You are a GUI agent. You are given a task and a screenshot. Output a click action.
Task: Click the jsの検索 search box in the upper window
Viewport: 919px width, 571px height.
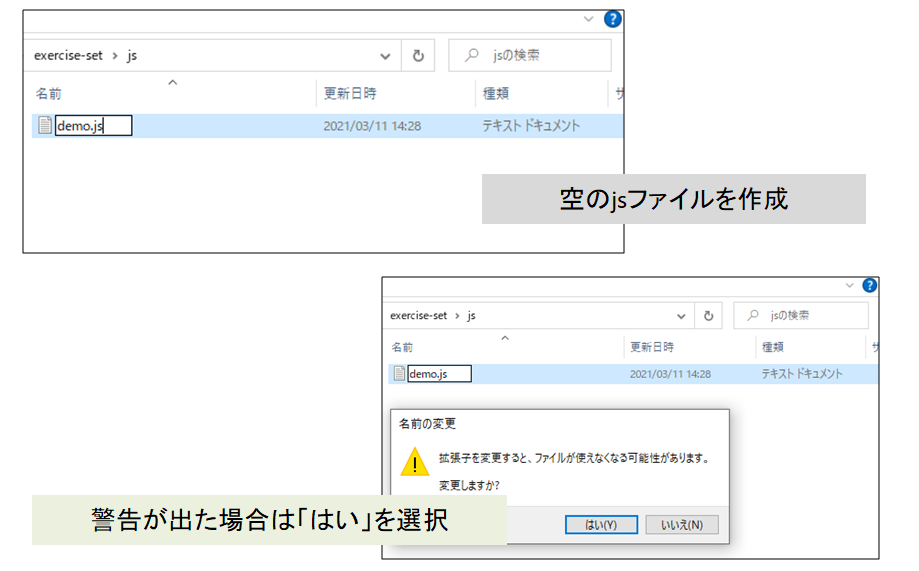pos(530,55)
